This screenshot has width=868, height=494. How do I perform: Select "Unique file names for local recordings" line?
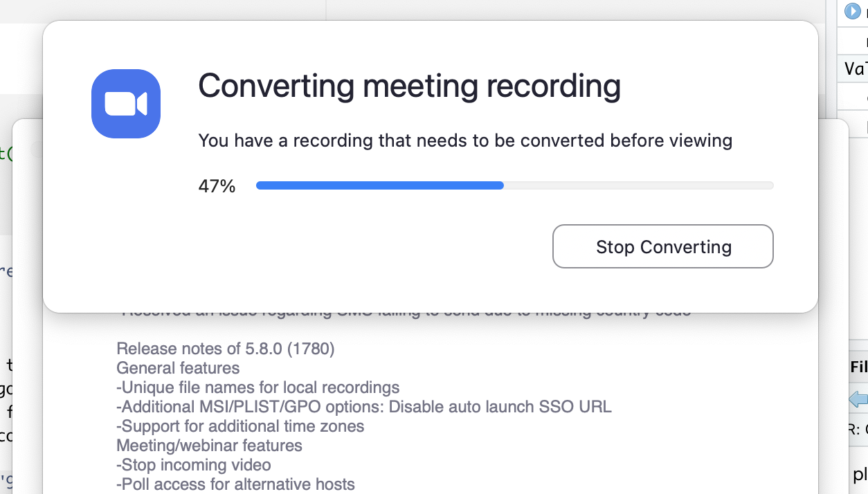(x=258, y=387)
